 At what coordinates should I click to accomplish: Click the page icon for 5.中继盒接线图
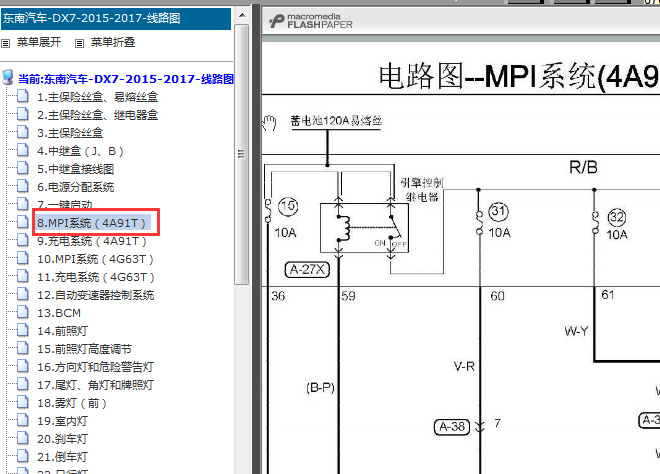(23, 168)
